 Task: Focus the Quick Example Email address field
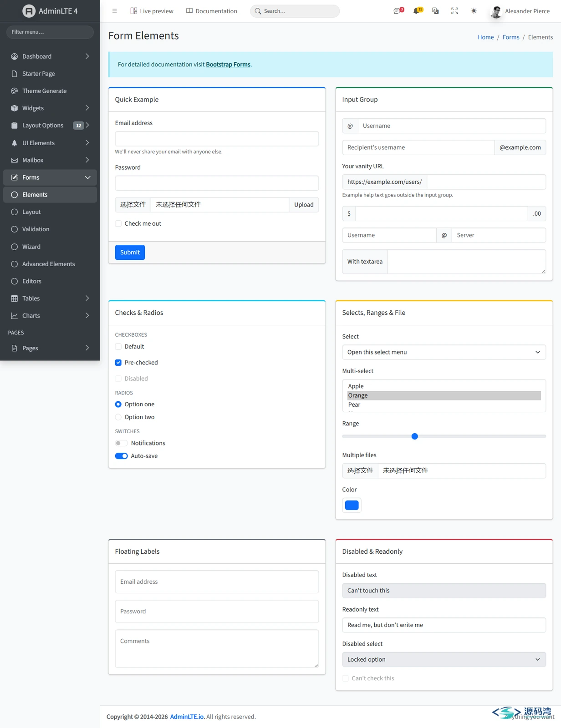[217, 139]
